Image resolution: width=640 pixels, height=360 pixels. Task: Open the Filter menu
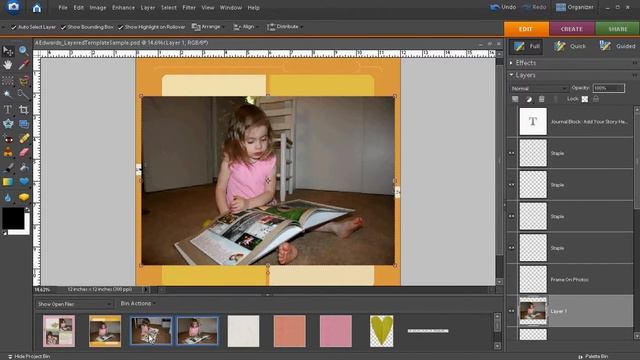[189, 8]
